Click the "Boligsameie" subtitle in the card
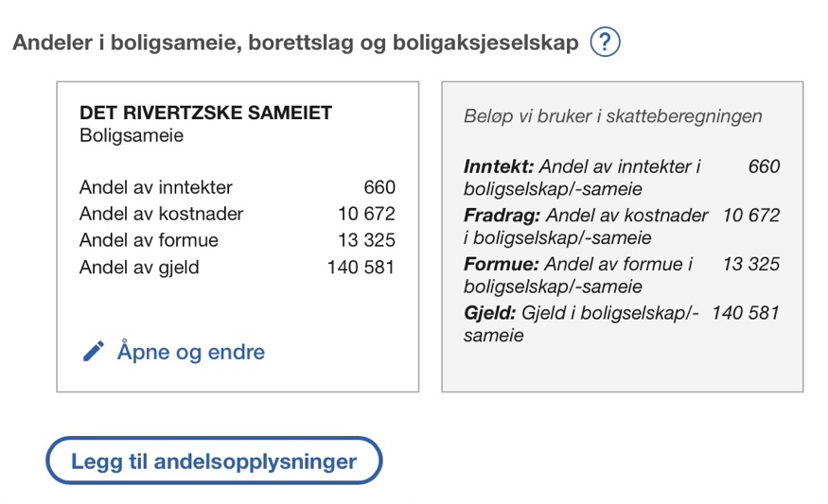The height and width of the screenshot is (504, 828). pyautogui.click(x=132, y=135)
